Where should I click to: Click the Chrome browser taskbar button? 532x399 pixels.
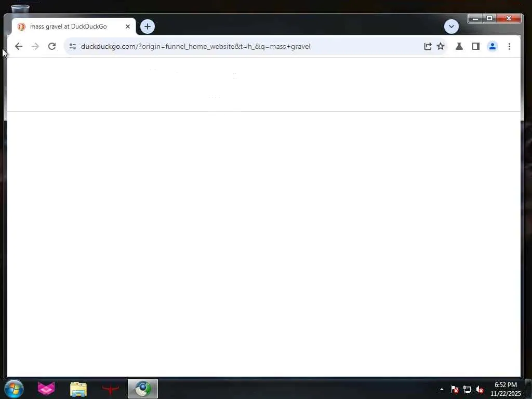coord(143,389)
